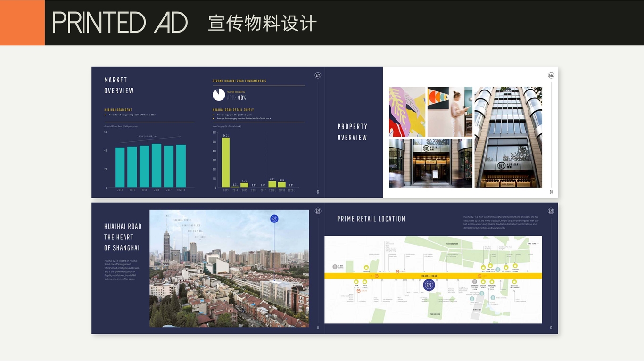The height and width of the screenshot is (361, 644).
Task: Click the 'PRINTED AD' header title
Action: (120, 23)
